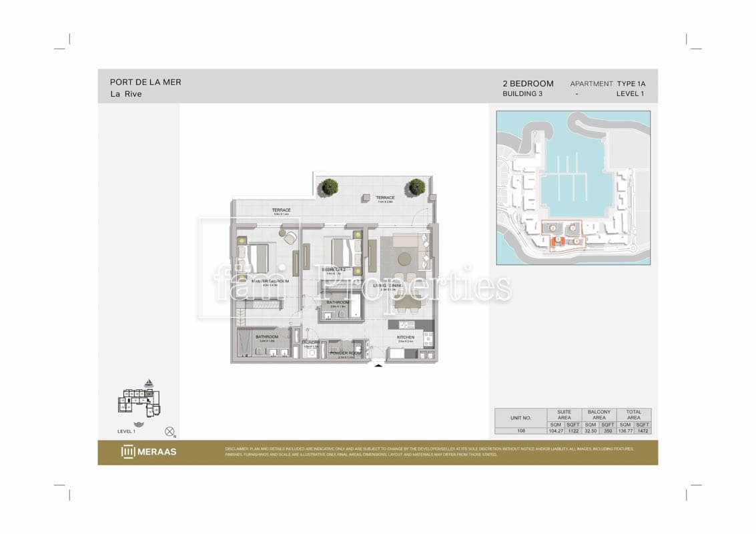
Task: Click the disclaimer text in the footer
Action: (x=429, y=452)
